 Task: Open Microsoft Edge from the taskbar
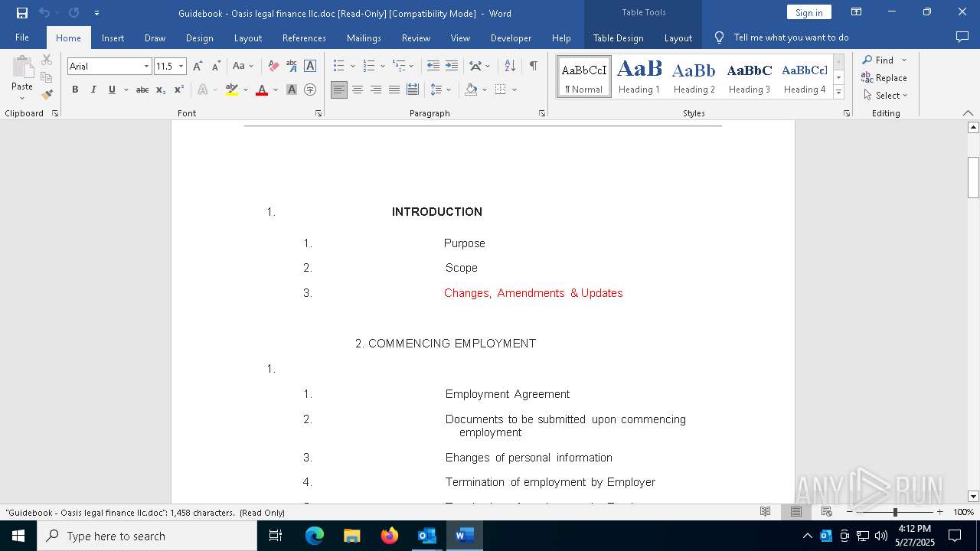tap(315, 536)
